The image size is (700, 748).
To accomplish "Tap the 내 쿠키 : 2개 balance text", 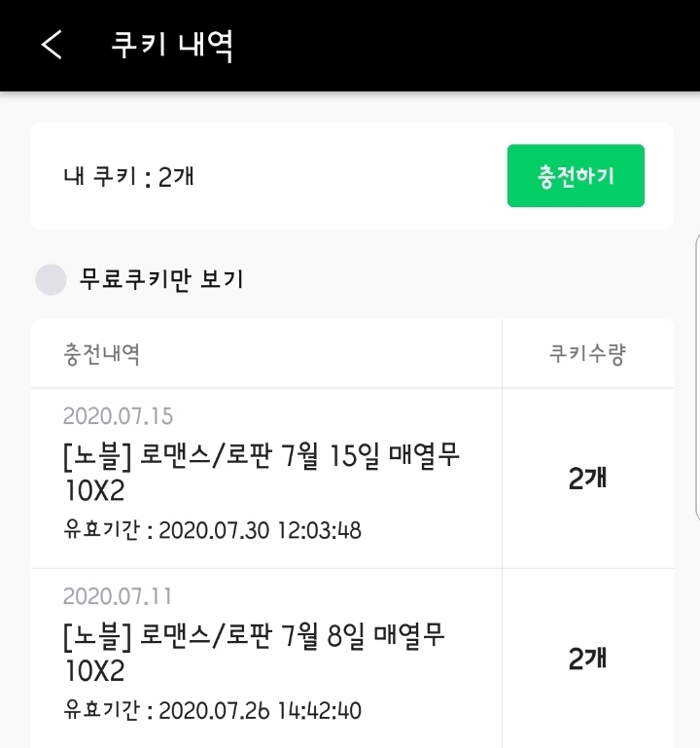I will click(x=130, y=176).
